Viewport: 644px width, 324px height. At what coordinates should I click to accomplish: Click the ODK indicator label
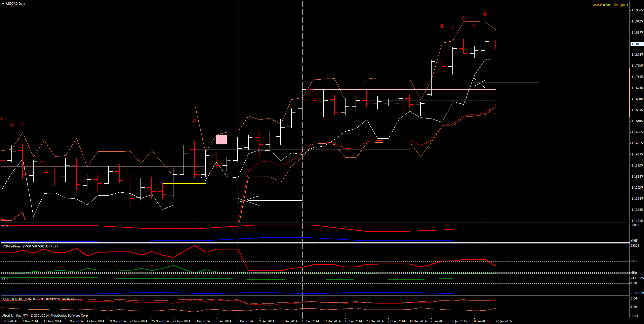click(x=5, y=226)
